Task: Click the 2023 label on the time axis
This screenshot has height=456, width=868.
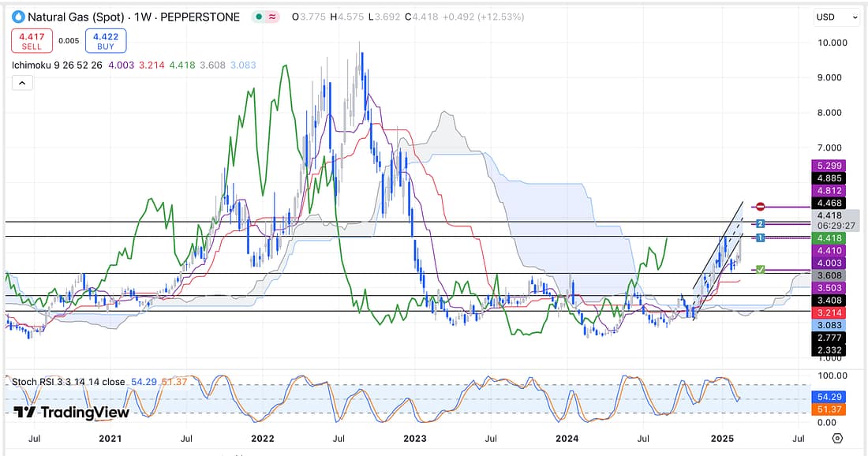Action: pyautogui.click(x=414, y=438)
